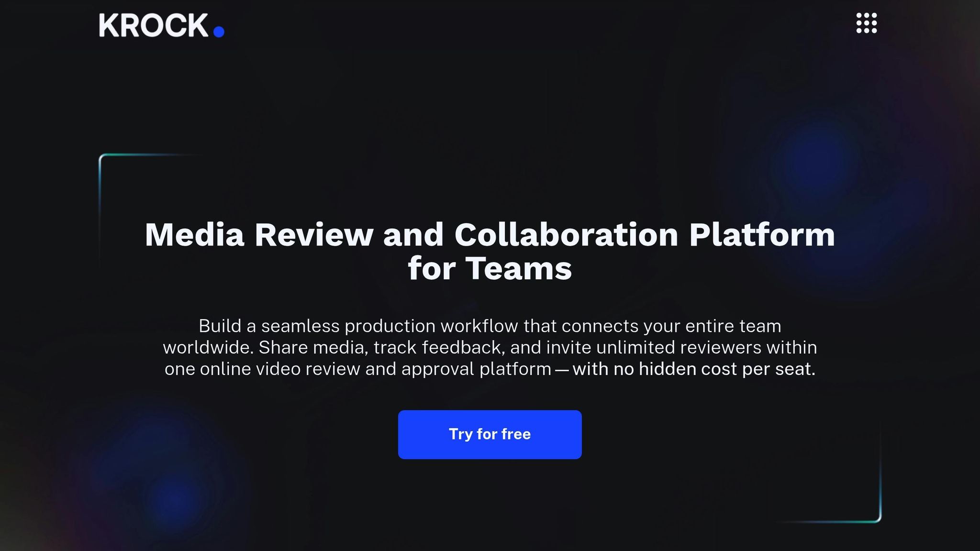Click the Try for free button

pyautogui.click(x=490, y=434)
